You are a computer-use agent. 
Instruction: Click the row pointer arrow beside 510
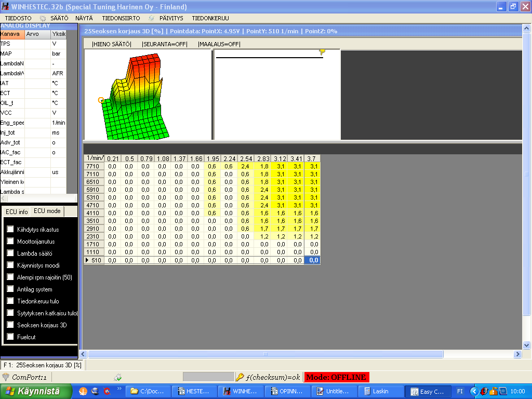(x=87, y=260)
